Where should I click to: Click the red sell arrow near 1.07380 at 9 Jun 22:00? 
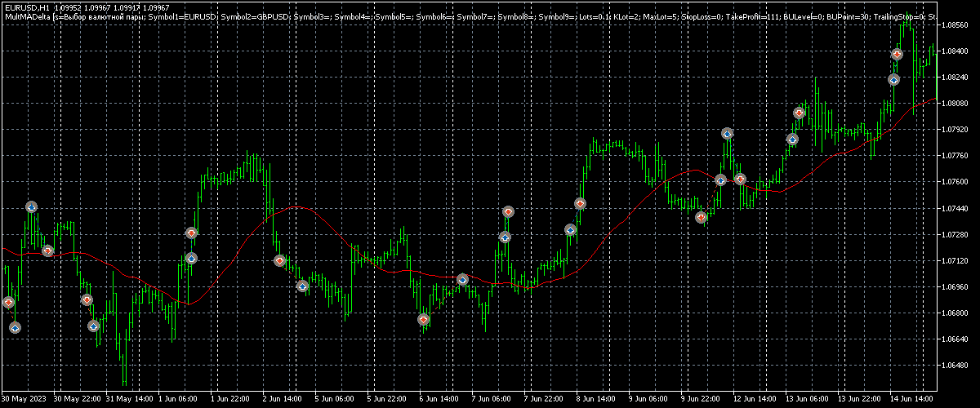[x=701, y=218]
